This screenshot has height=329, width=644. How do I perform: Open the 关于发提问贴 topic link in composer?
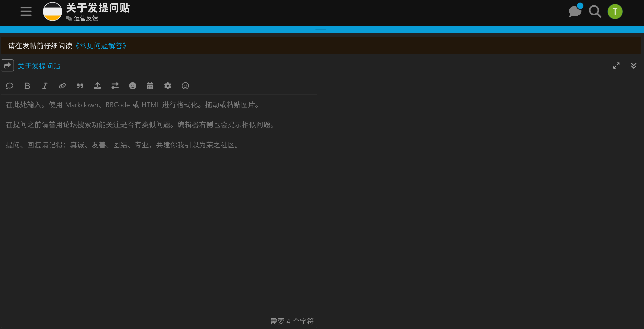39,66
